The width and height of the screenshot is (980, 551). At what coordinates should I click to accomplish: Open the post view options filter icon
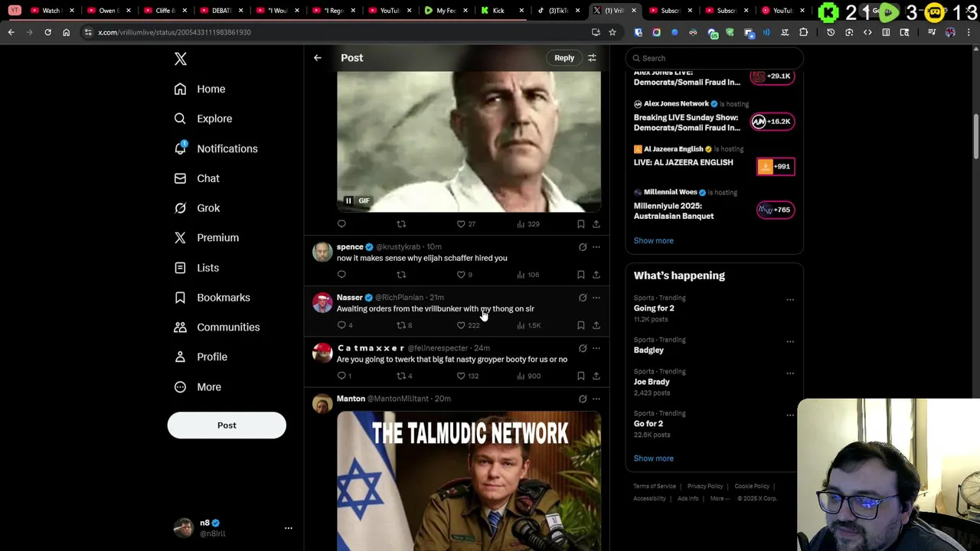[592, 57]
